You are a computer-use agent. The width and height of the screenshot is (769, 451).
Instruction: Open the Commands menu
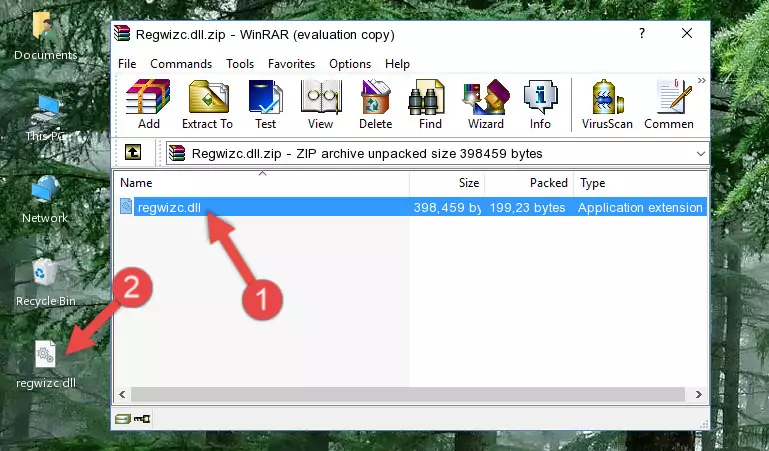click(181, 64)
